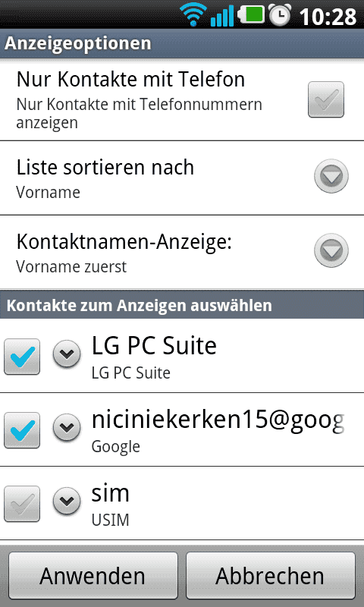This screenshot has width=364, height=607.
Task: Check the sim USIM account checkbox
Action: 22,504
